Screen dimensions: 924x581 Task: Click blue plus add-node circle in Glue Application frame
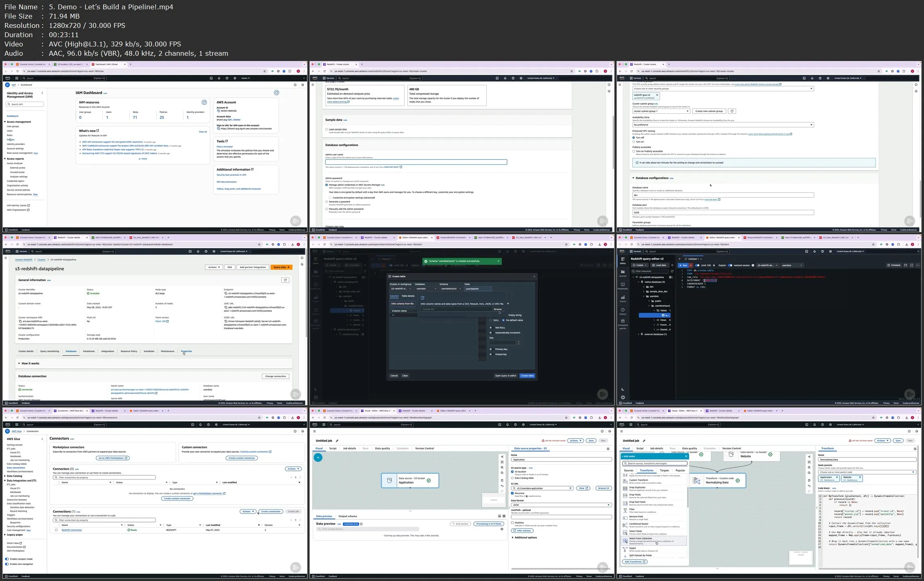tap(318, 457)
